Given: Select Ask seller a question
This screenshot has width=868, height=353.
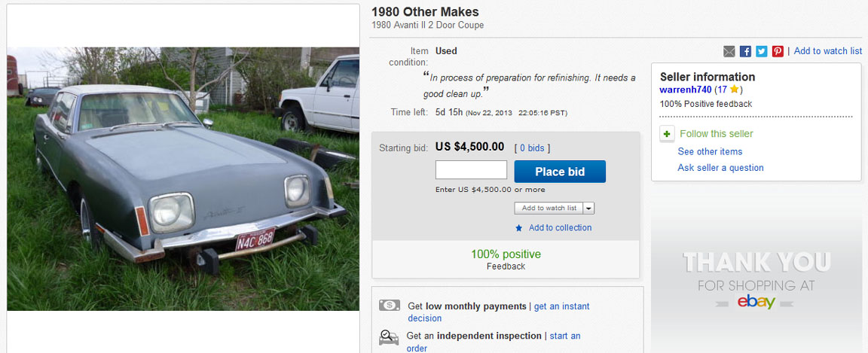Looking at the screenshot, I should (720, 168).
